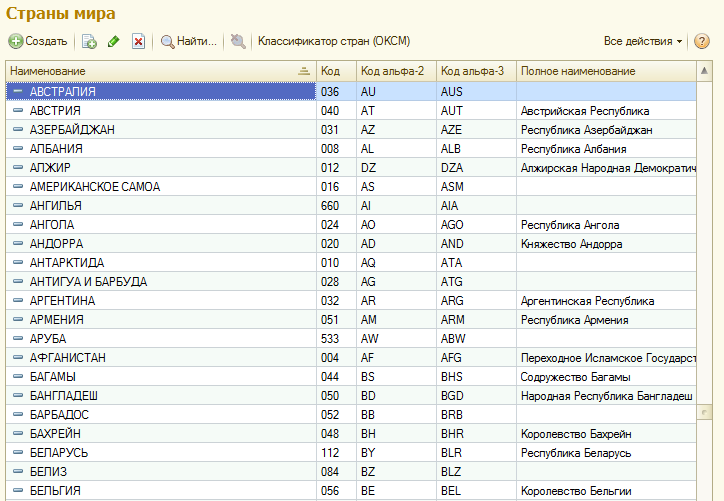This screenshot has height=501, width=724.
Task: Select the БЕЛЬГИЯ row
Action: point(351,490)
